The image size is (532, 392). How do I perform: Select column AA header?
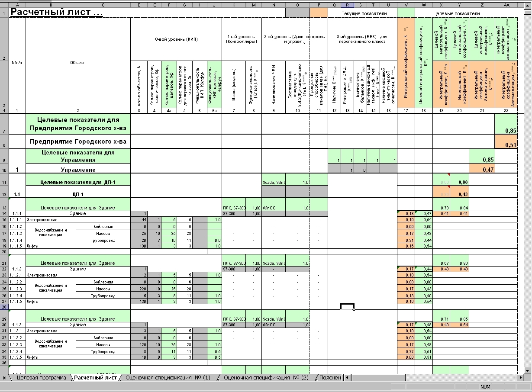pyautogui.click(x=506, y=5)
